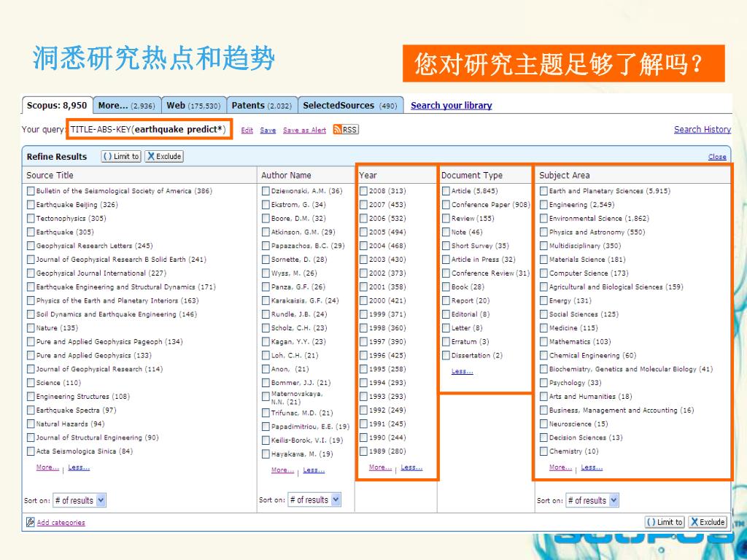Click the Edit link beside the query

click(247, 130)
